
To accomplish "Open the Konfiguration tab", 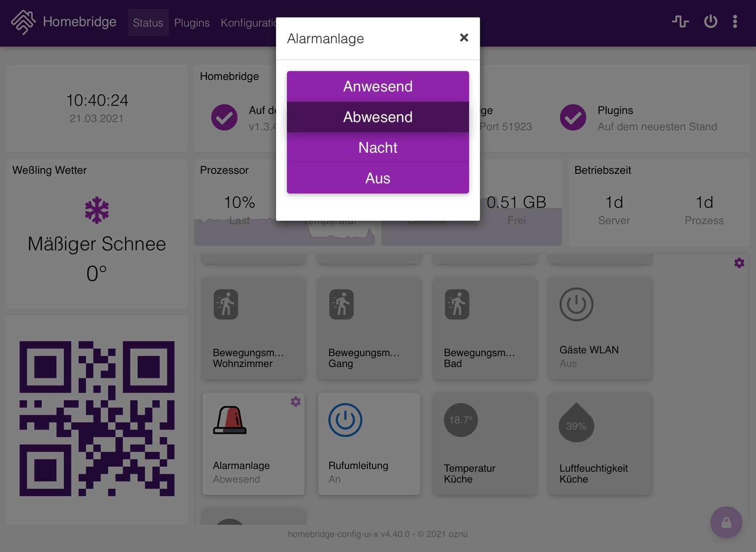I will (248, 23).
